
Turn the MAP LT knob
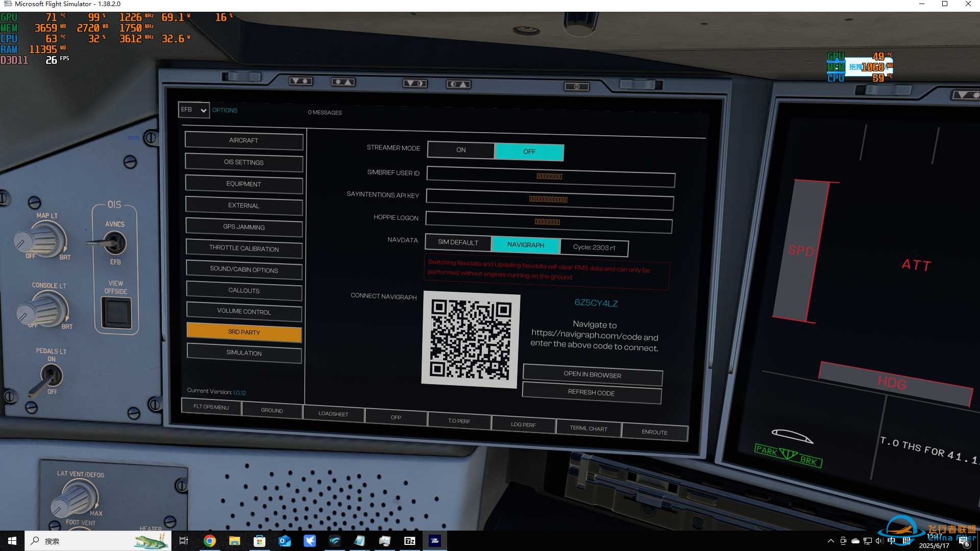(x=40, y=240)
